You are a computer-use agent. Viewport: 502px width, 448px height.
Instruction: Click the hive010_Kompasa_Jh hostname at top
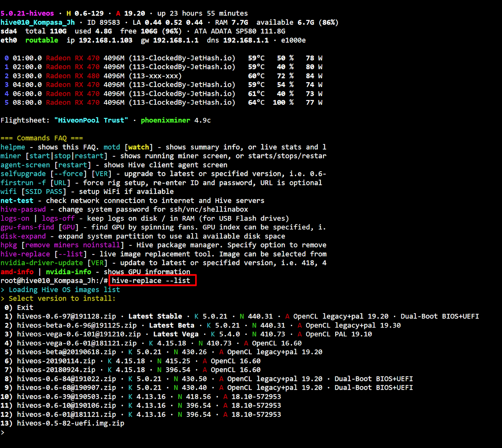coord(38,22)
